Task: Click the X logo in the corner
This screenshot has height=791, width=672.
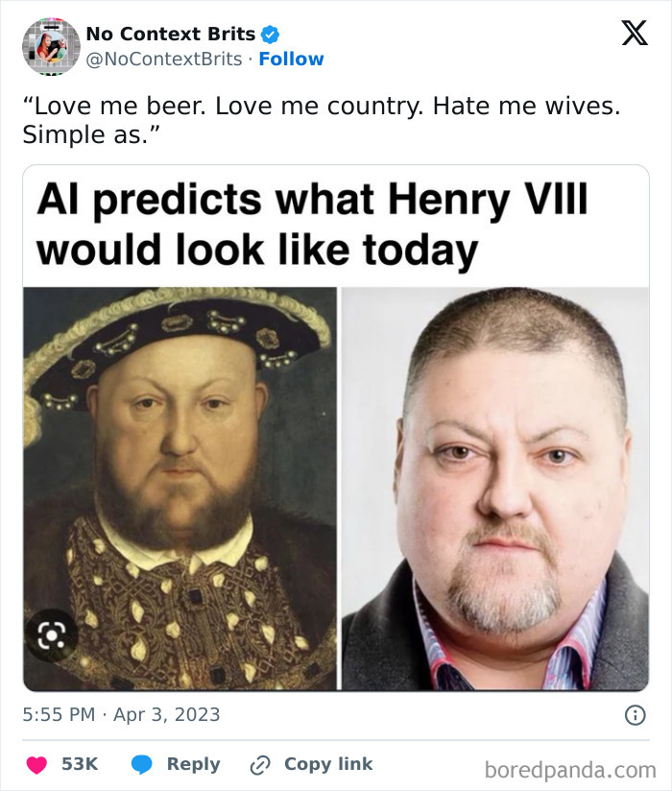Action: (x=634, y=34)
